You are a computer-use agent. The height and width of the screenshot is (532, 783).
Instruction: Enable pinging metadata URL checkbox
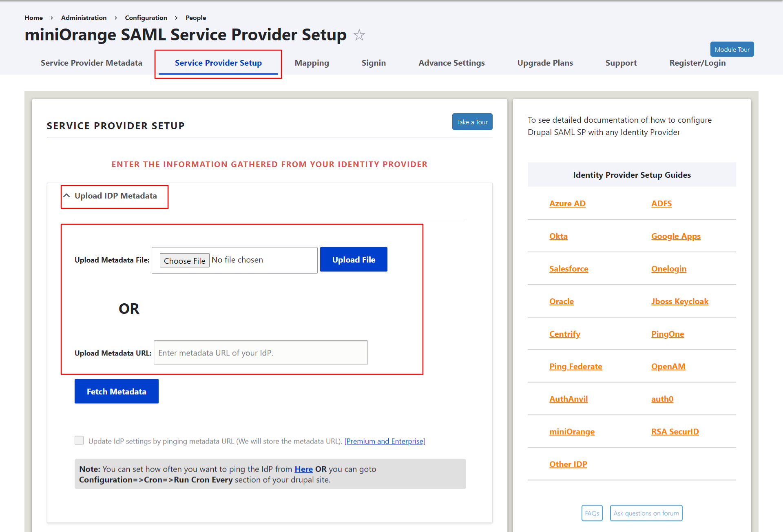tap(79, 440)
